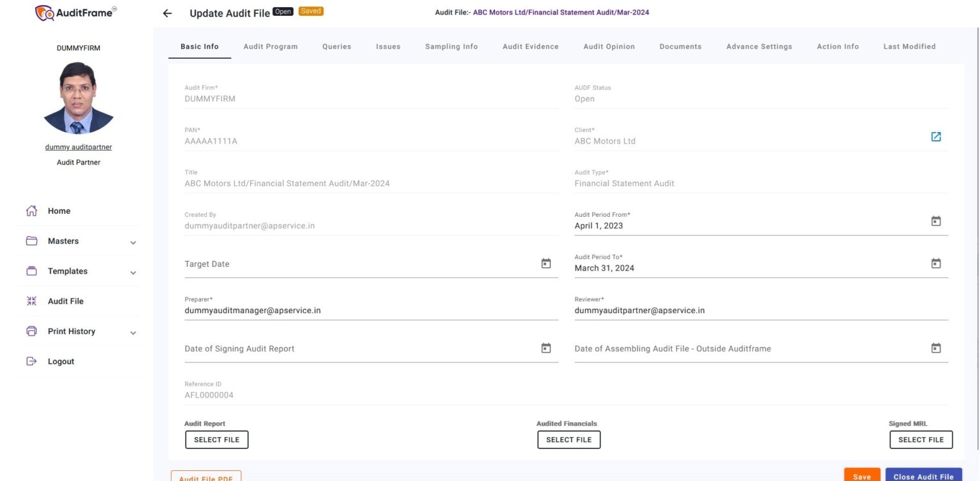Screen dimensions: 980x481
Task: Click Close Audit File
Action: tap(923, 476)
